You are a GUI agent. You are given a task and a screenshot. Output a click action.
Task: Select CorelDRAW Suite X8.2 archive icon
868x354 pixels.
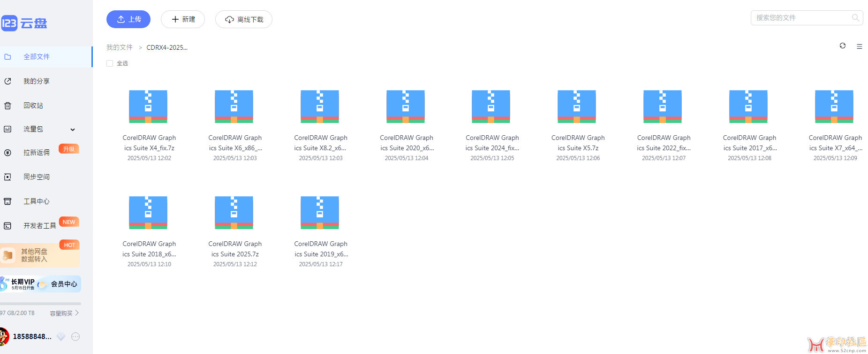[x=320, y=107]
